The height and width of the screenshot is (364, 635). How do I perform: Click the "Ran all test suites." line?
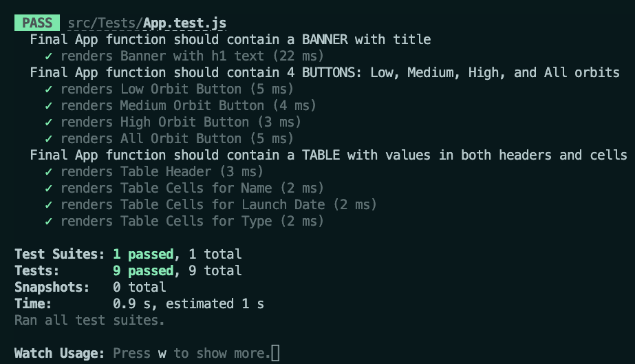pos(89,321)
